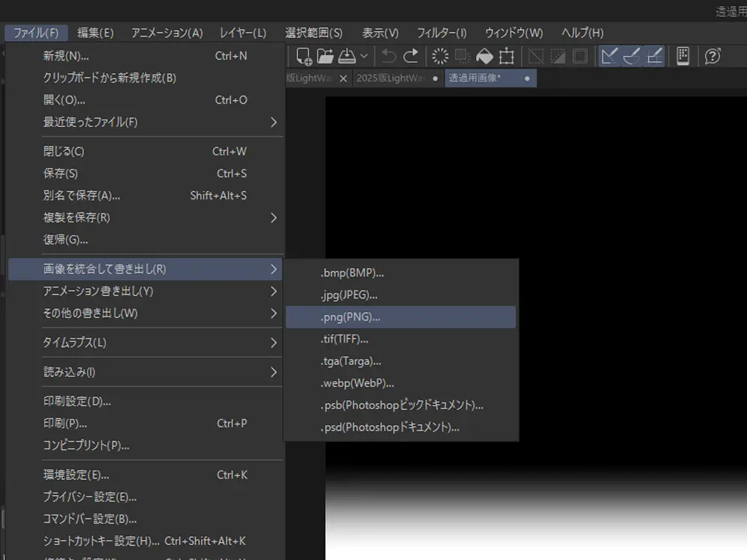Click the New document toolbar icon
This screenshot has width=747, height=560.
coord(304,56)
